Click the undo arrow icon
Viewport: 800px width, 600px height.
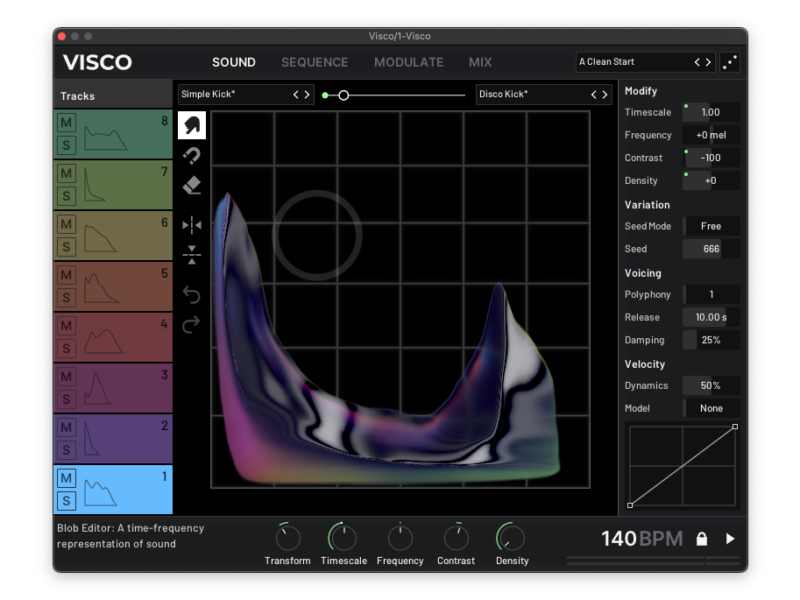click(192, 294)
